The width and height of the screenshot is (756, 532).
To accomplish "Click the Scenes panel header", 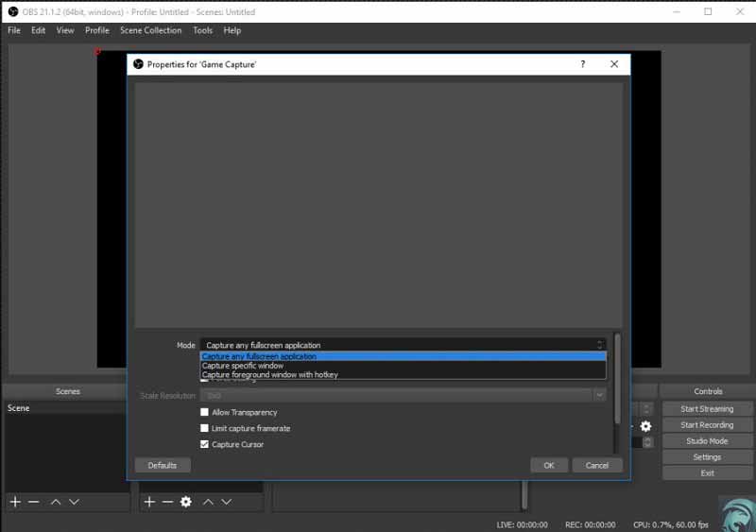I will pos(67,391).
